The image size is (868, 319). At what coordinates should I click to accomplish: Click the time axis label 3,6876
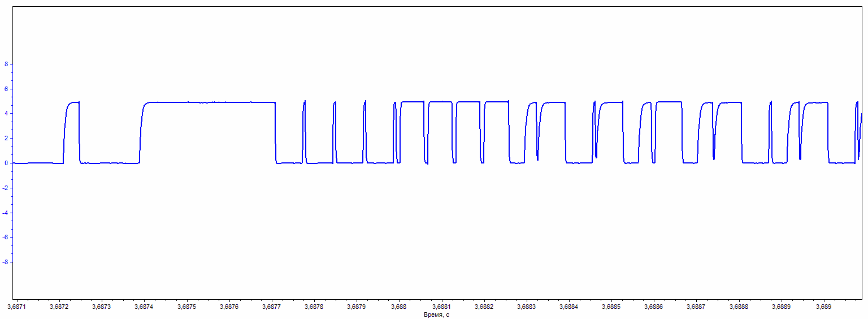(x=229, y=307)
